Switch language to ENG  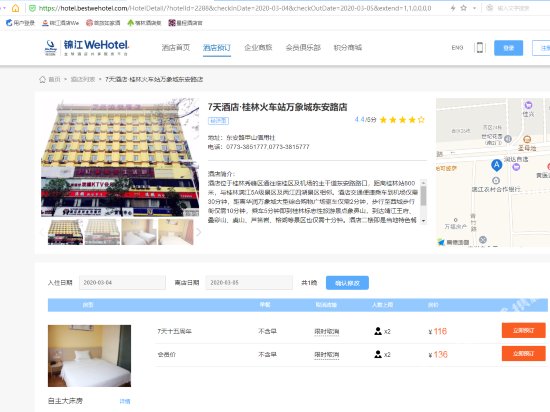coord(457,48)
